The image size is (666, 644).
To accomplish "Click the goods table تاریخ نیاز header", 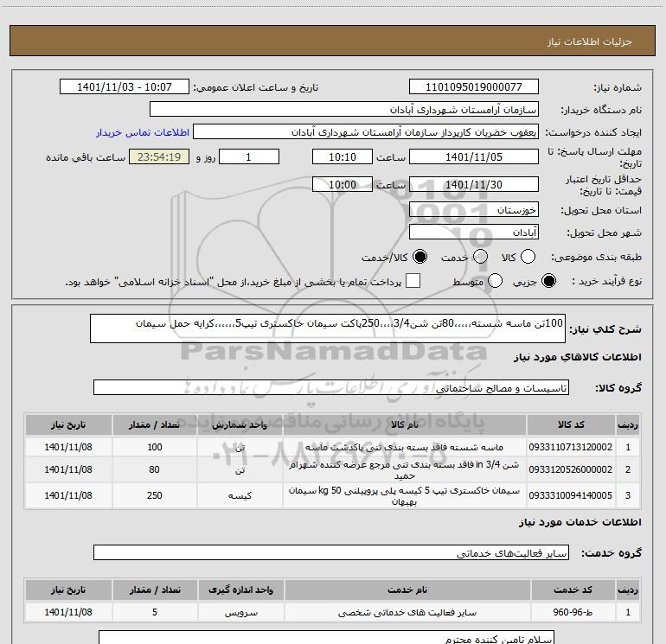I will [68, 424].
